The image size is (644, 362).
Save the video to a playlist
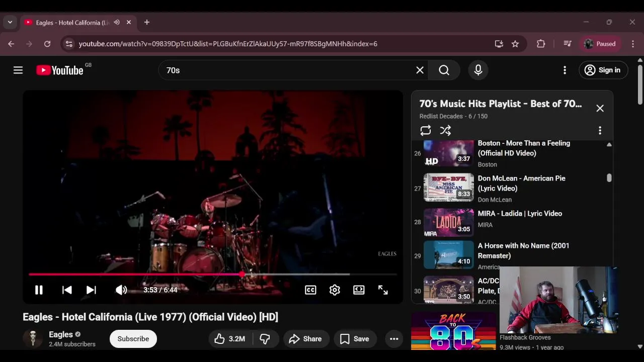click(x=355, y=339)
